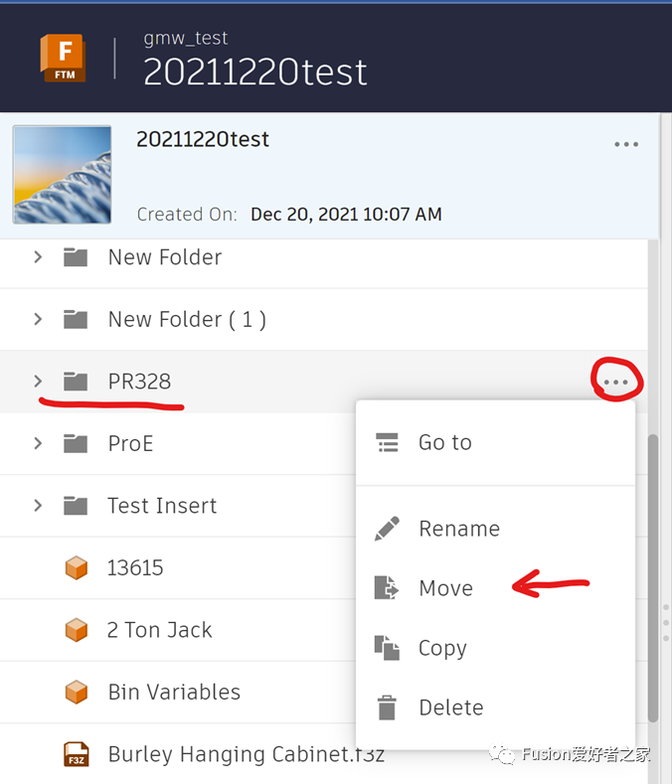The image size is (672, 784).
Task: Expand the PR328 folder chevron
Action: [x=38, y=382]
